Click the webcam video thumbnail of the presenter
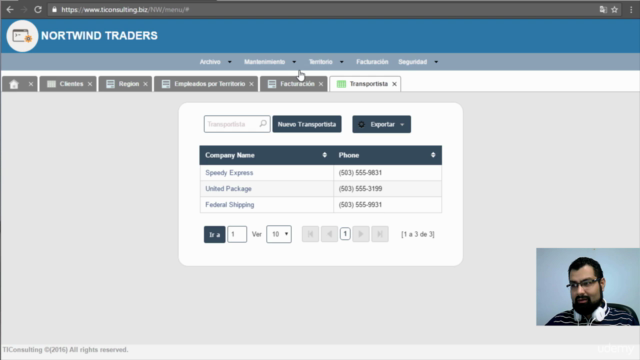640x360 pixels. pyautogui.click(x=588, y=287)
